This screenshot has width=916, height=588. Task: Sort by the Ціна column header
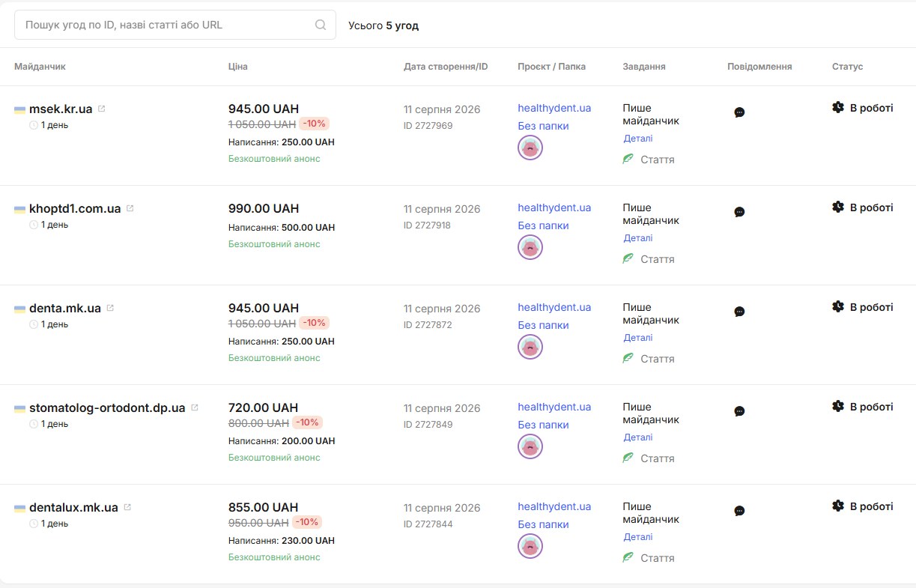(238, 67)
